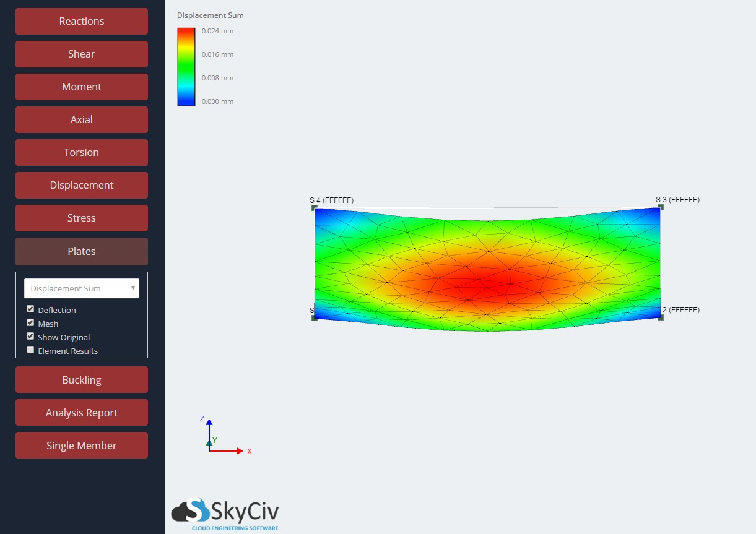Click the displacement color scale bar
This screenshot has height=534, width=756.
tap(186, 67)
